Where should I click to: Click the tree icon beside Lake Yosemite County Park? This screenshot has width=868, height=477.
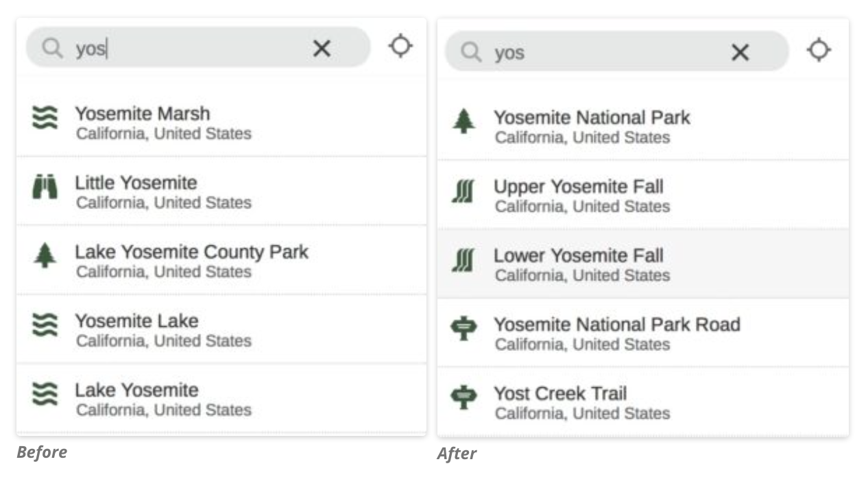[45, 256]
